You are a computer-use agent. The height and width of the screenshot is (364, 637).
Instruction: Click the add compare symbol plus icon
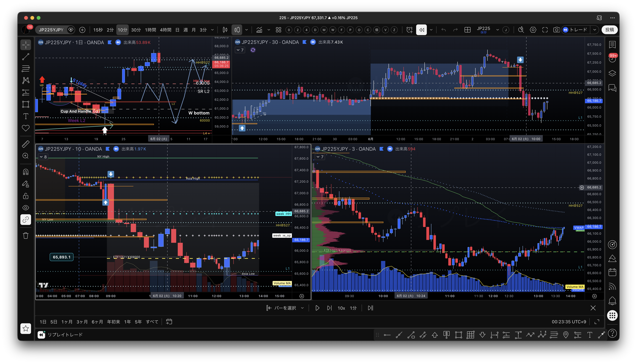coord(82,30)
